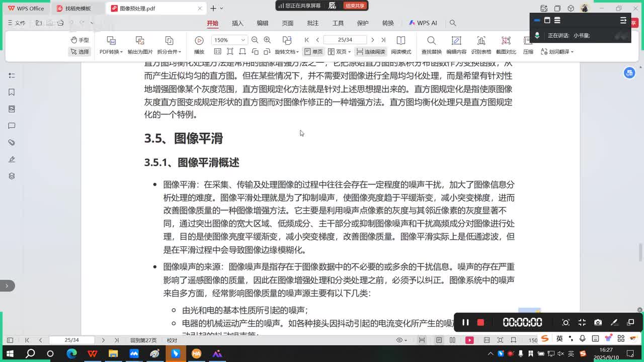Image resolution: width=644 pixels, height=362 pixels.
Task: Click the recorder camera snapshot icon
Action: point(598,322)
